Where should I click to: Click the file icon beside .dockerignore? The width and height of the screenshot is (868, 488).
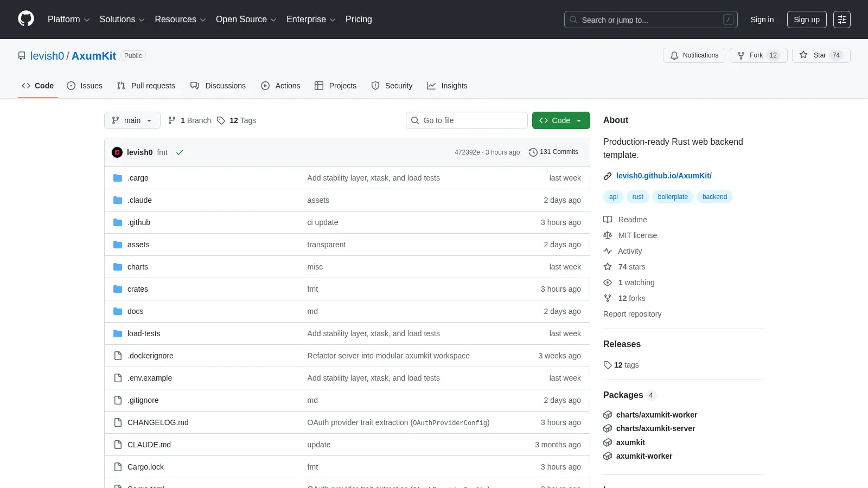[x=118, y=356]
